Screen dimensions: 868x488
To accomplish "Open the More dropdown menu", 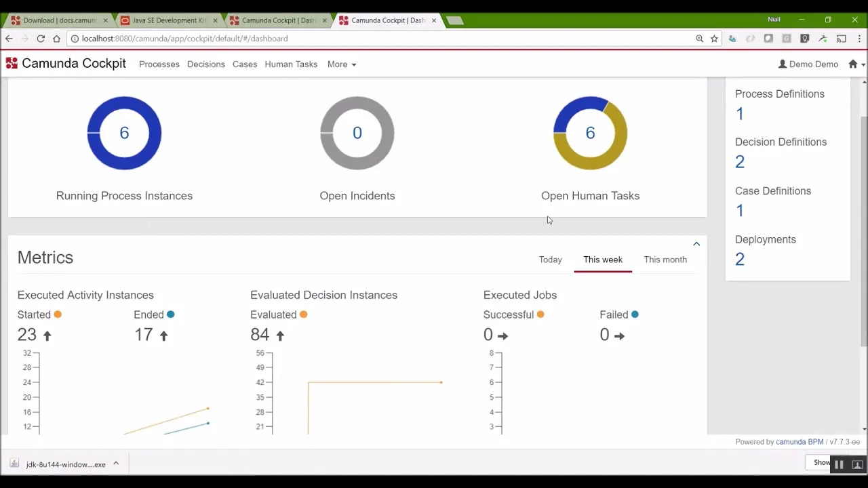I will [342, 64].
